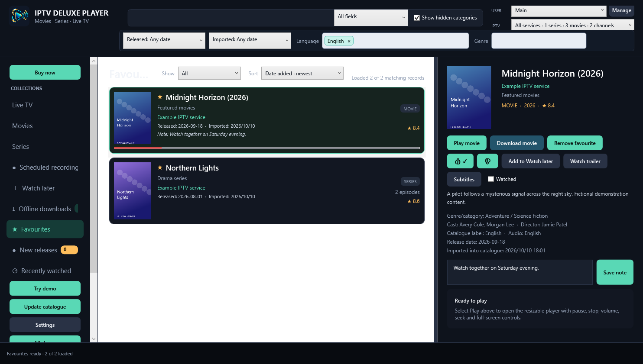Image resolution: width=643 pixels, height=364 pixels.
Task: Click Try demo button
Action: click(45, 288)
